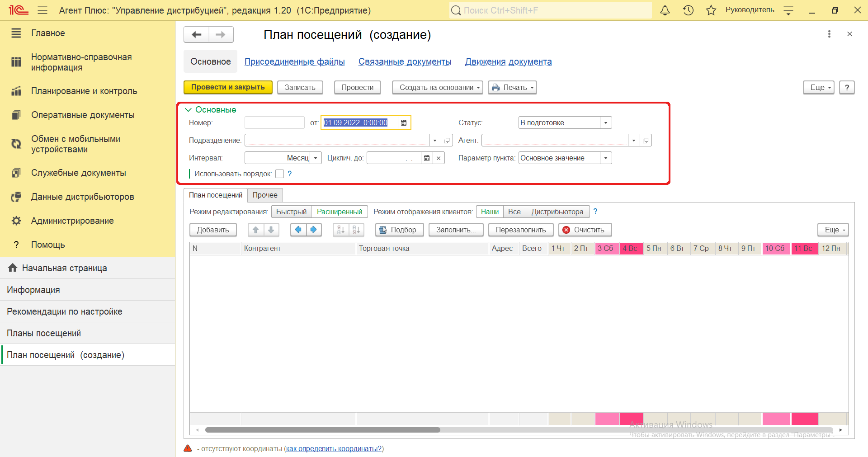The image size is (868, 457).
Task: Select the 3 Сб column header
Action: [x=606, y=248]
